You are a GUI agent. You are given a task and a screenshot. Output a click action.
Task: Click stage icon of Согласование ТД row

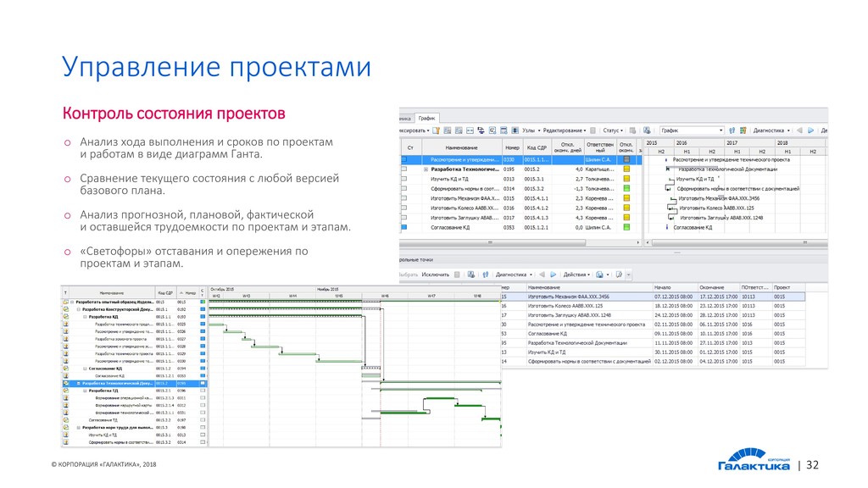[x=65, y=420]
